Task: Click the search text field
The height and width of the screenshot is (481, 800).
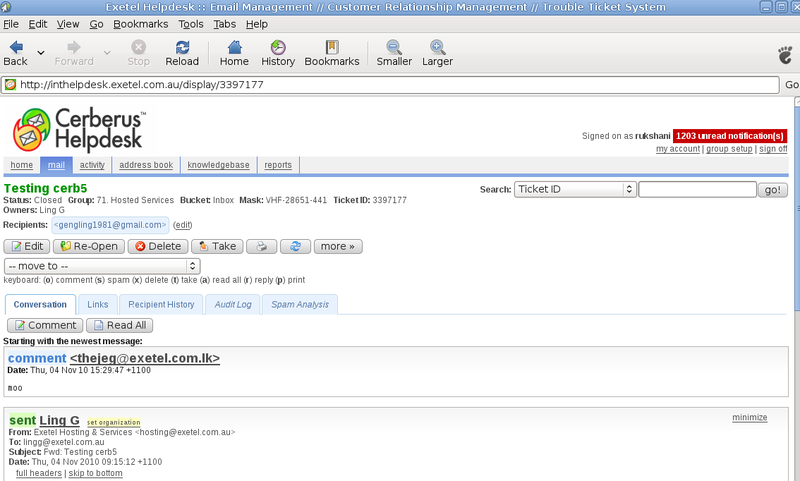Action: (697, 189)
